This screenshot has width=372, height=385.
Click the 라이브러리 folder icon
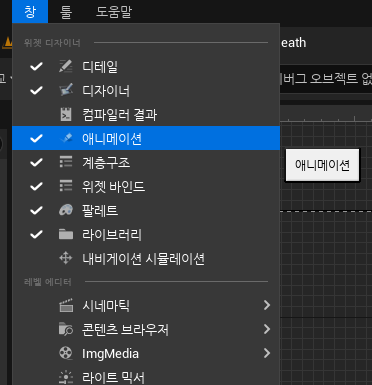click(66, 234)
